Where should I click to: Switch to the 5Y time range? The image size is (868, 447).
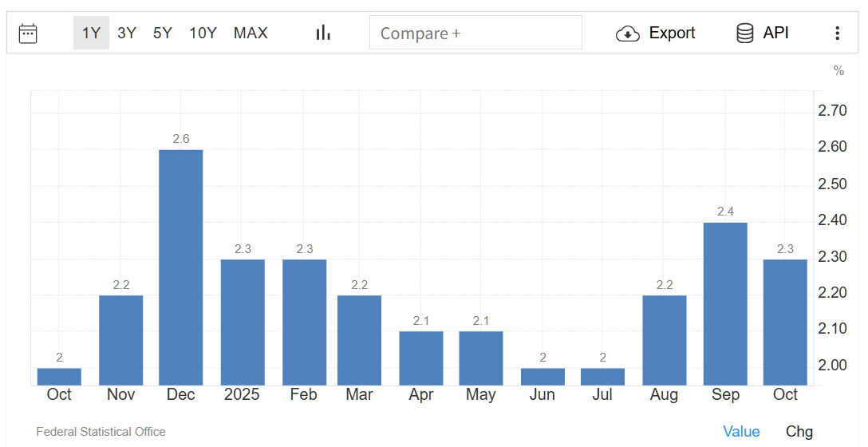[x=163, y=33]
